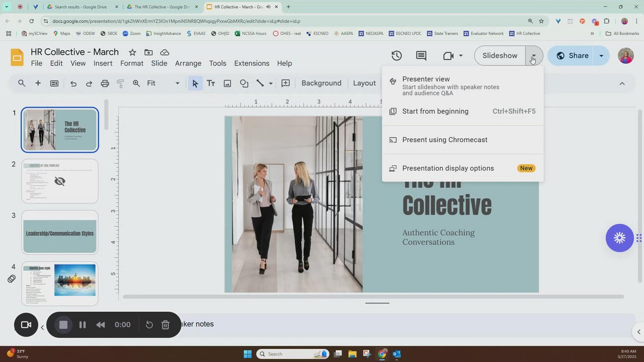The height and width of the screenshot is (362, 644).
Task: Choose Start from beginning option
Action: [435, 112]
